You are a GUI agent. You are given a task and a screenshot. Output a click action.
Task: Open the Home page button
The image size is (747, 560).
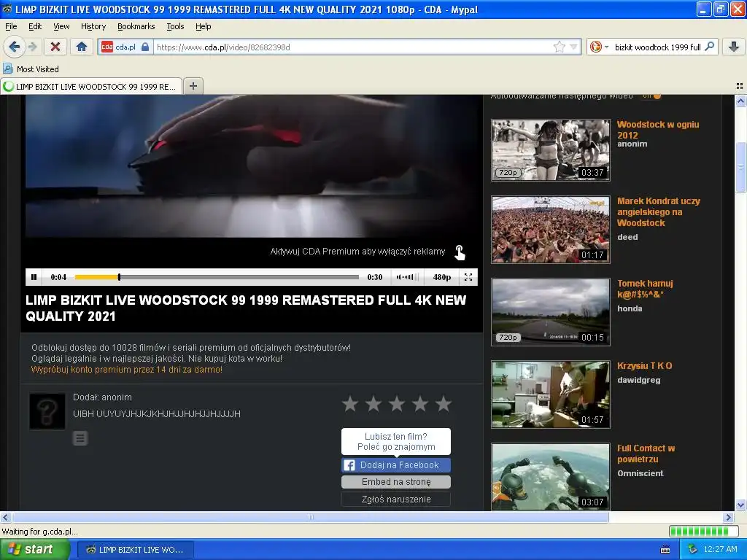pyautogui.click(x=82, y=47)
